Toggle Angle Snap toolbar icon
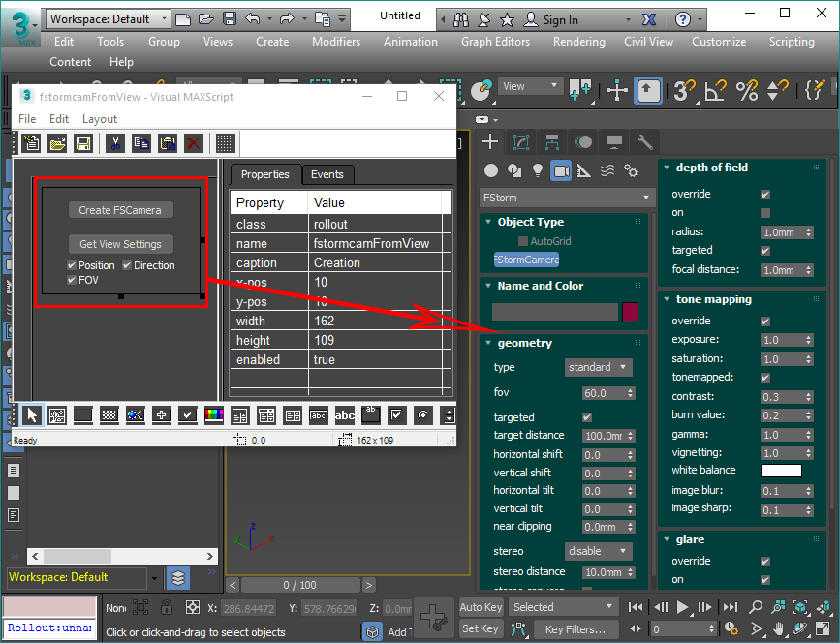This screenshot has width=840, height=643. pos(716,90)
